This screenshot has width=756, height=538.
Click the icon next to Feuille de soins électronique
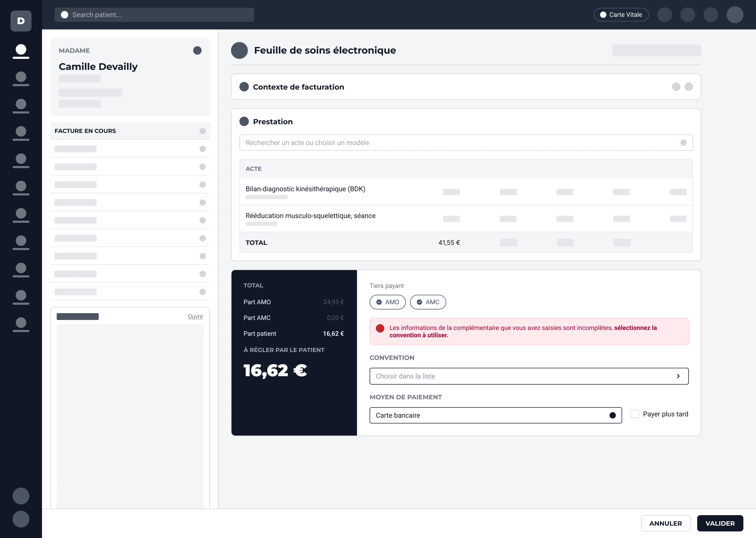point(239,50)
